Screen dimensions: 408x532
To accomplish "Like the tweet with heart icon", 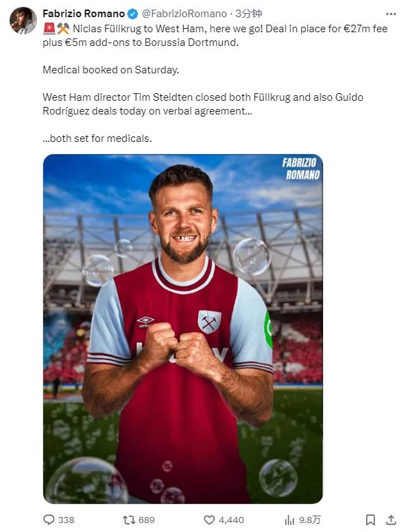I will point(209,520).
